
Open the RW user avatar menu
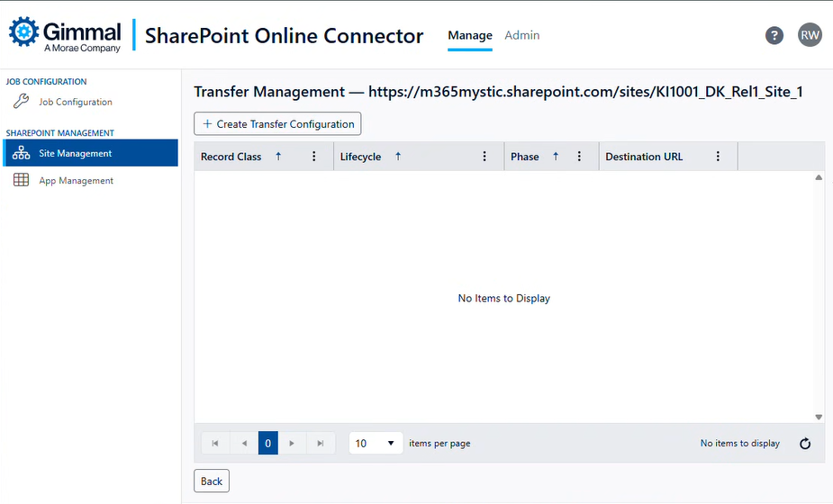(810, 35)
